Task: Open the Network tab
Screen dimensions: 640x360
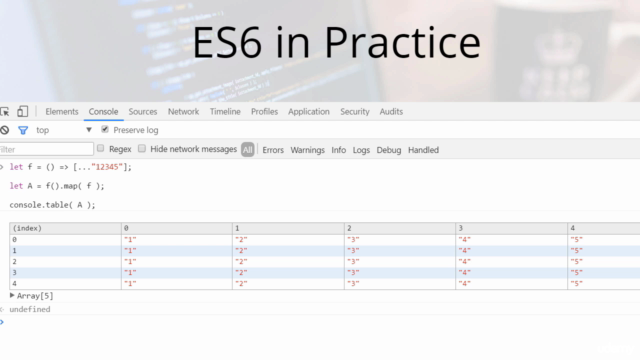Action: (x=183, y=112)
